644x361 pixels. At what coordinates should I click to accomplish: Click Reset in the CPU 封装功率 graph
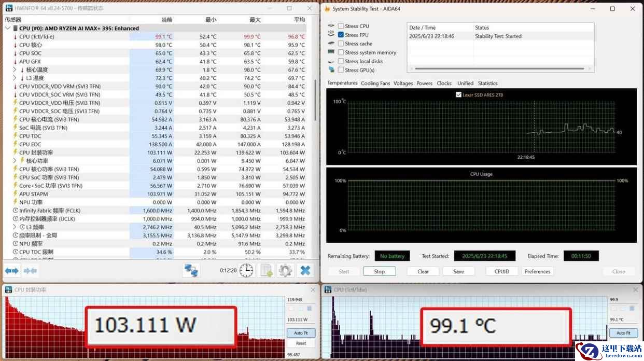coord(301,343)
